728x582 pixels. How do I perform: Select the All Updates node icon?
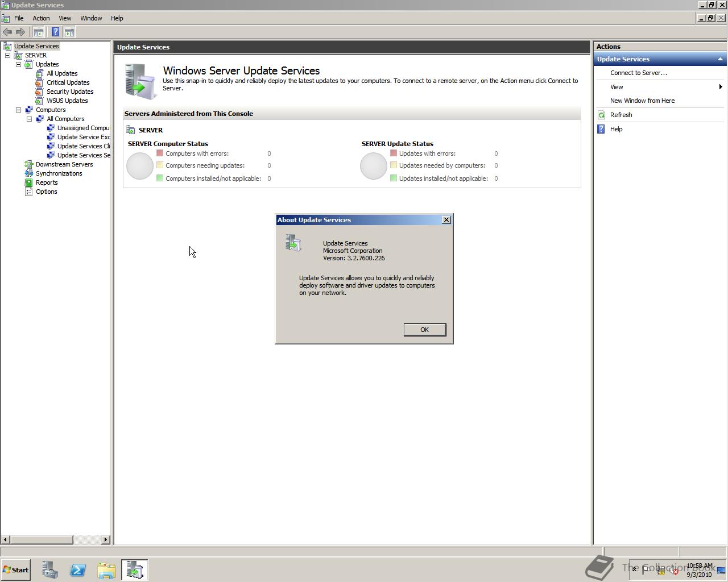pos(40,73)
